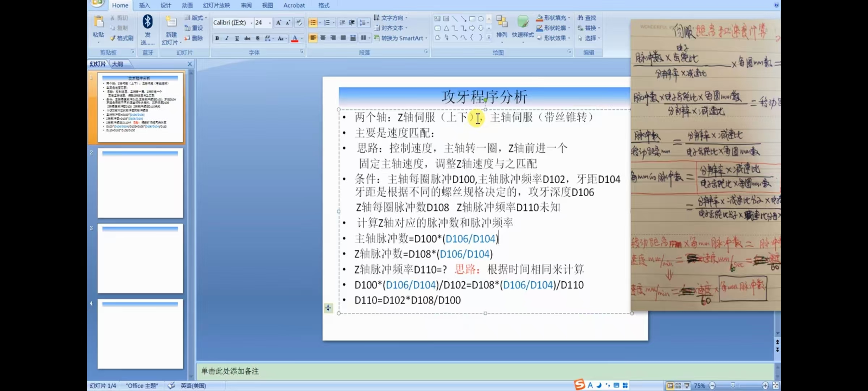This screenshot has width=868, height=391.
Task: Toggle center text alignment
Action: [323, 38]
